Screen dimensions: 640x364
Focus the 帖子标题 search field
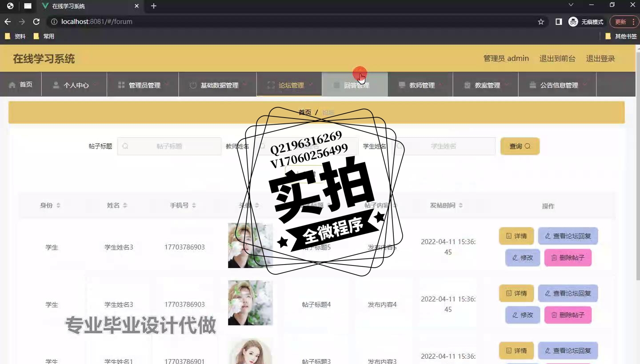pos(169,146)
